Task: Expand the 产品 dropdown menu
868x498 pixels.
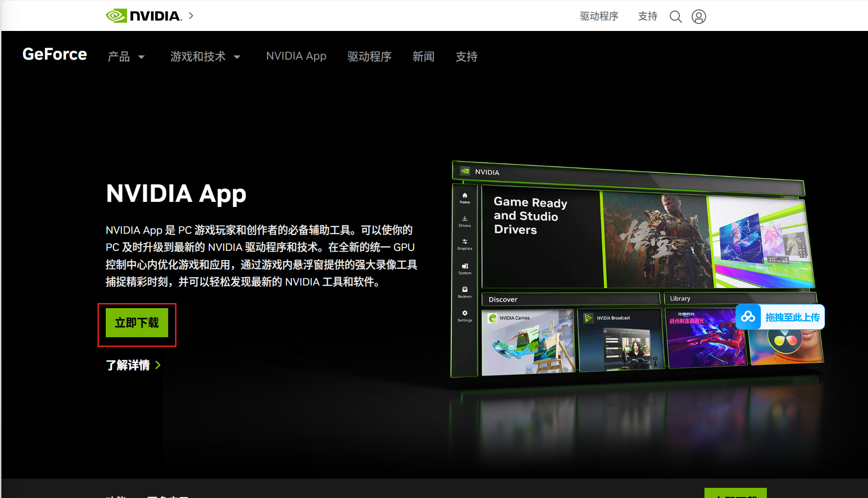Action: tap(126, 57)
